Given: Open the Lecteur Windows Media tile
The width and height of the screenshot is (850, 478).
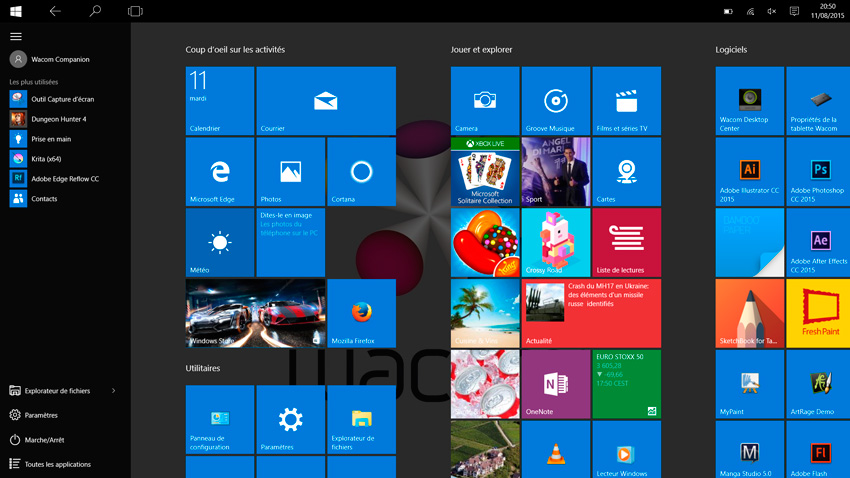Looking at the screenshot, I should [627, 450].
